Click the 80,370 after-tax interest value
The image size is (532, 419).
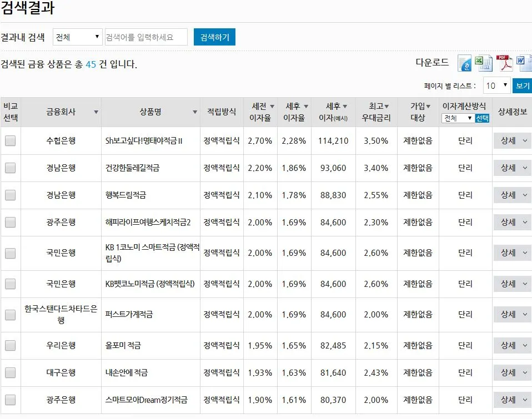point(333,400)
